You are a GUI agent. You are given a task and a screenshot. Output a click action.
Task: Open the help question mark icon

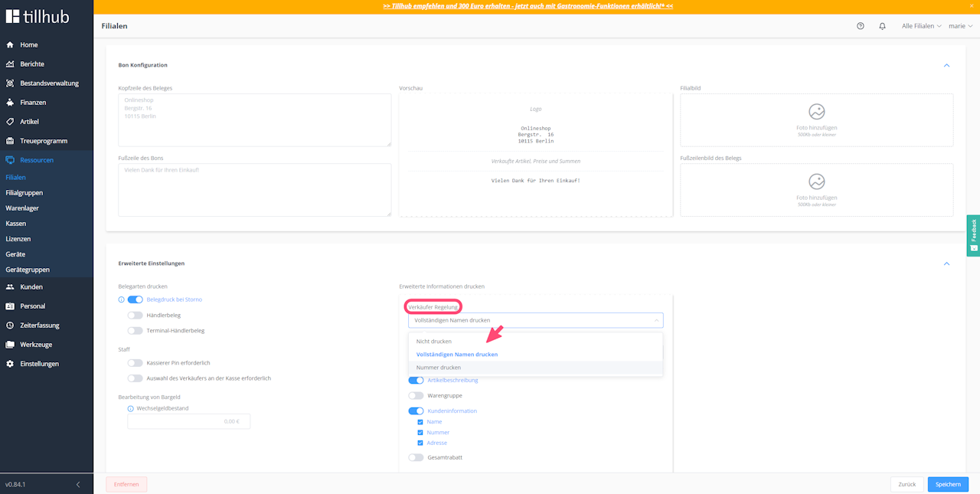click(861, 26)
